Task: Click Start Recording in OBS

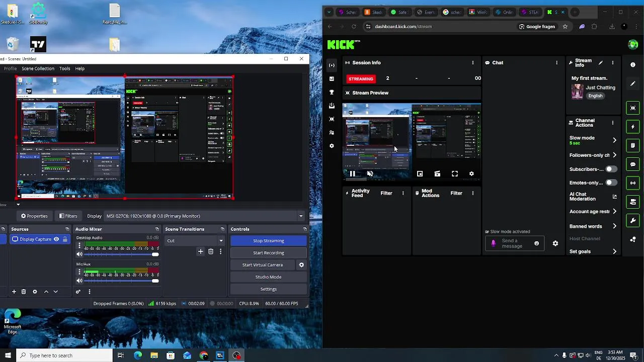Action: pyautogui.click(x=269, y=253)
